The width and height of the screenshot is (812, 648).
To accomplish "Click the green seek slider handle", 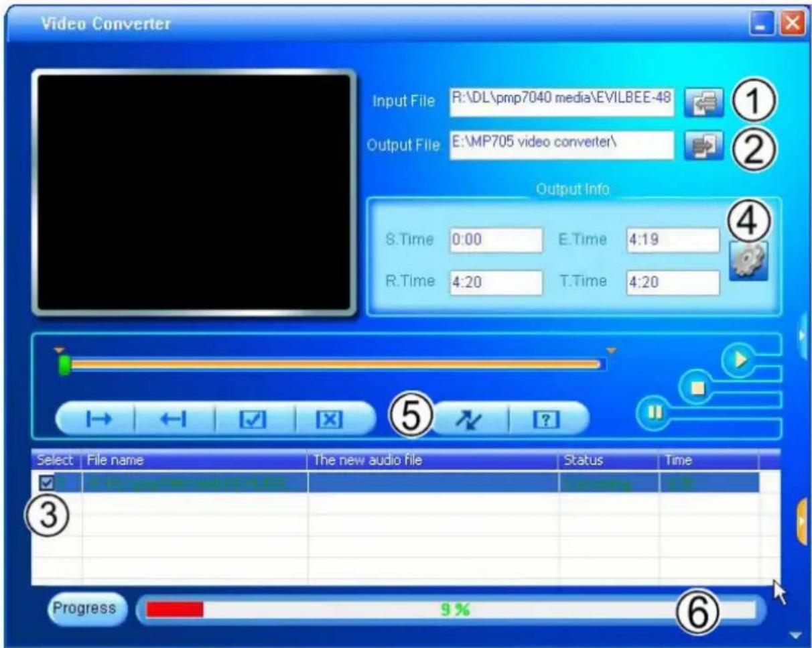I will 64,365.
